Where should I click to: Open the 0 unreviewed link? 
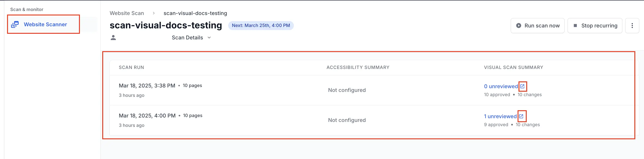point(501,86)
